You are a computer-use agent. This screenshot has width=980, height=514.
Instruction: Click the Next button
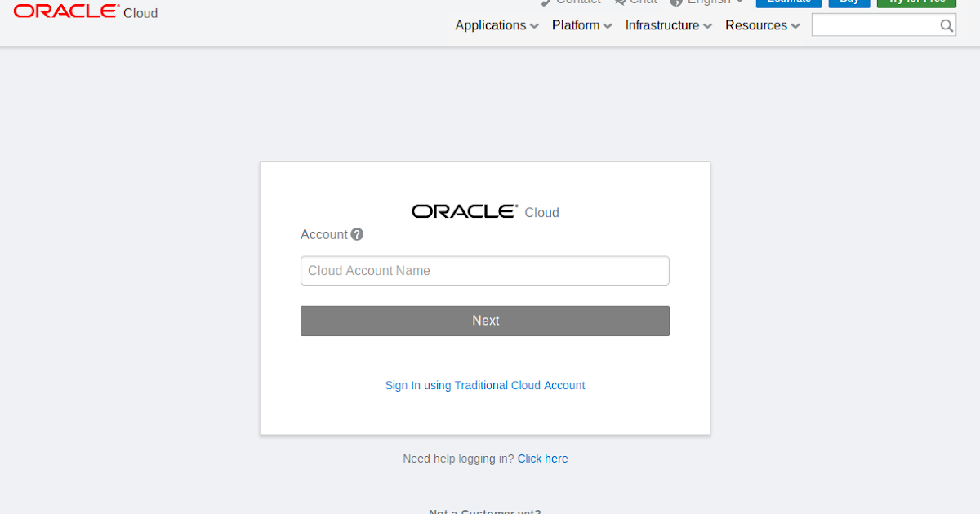(x=485, y=321)
